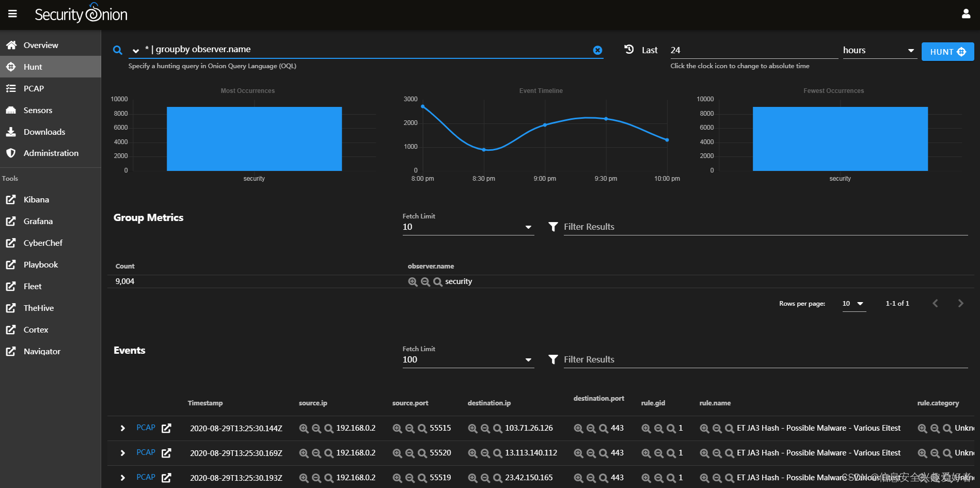This screenshot has width=980, height=488.
Task: Open Group Metrics fetch limit dropdown
Action: tap(468, 227)
